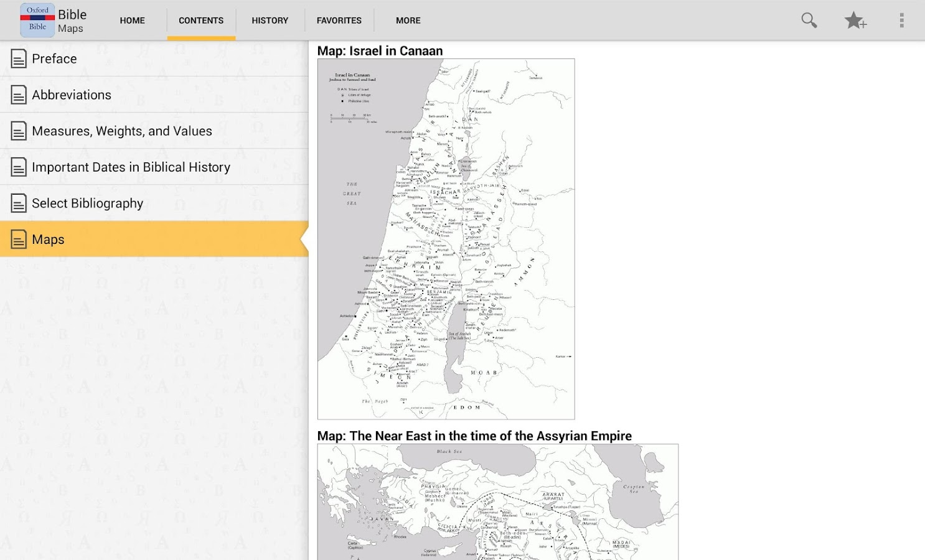The width and height of the screenshot is (925, 560).
Task: Click heading about the Assyrian Empire map
Action: [474, 436]
